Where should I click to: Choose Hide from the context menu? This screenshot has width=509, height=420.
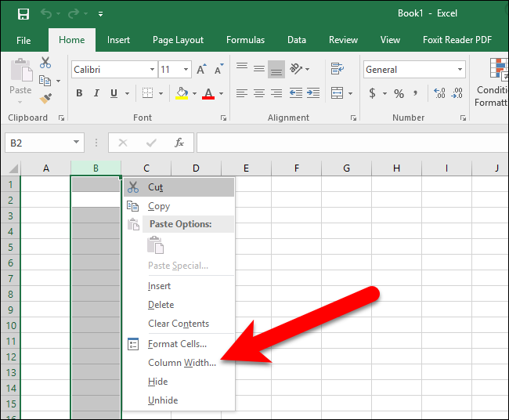tap(179, 382)
